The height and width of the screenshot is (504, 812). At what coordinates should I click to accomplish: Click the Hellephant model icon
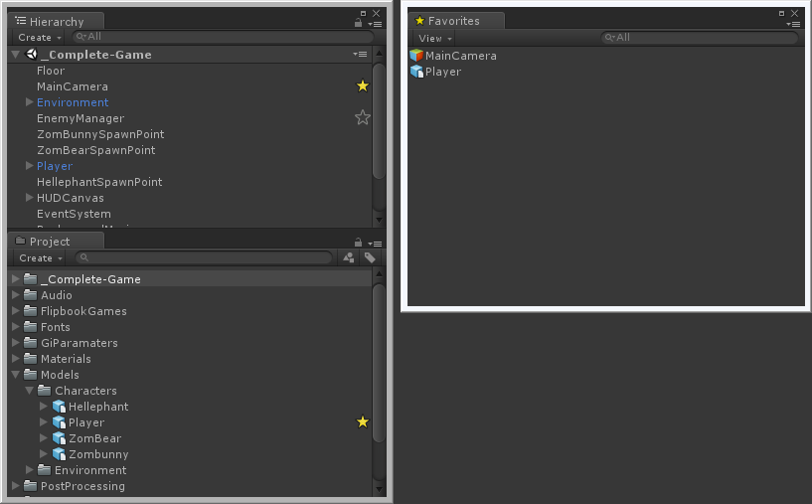point(59,407)
